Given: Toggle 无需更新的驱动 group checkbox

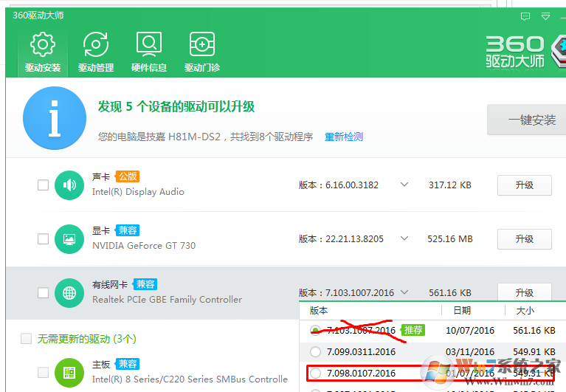Looking at the screenshot, I should click(x=26, y=339).
